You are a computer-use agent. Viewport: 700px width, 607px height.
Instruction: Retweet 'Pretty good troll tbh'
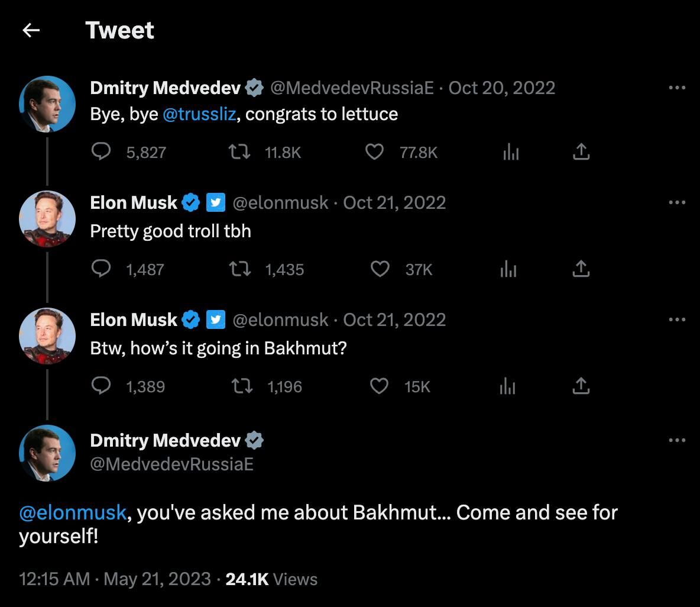(x=239, y=269)
